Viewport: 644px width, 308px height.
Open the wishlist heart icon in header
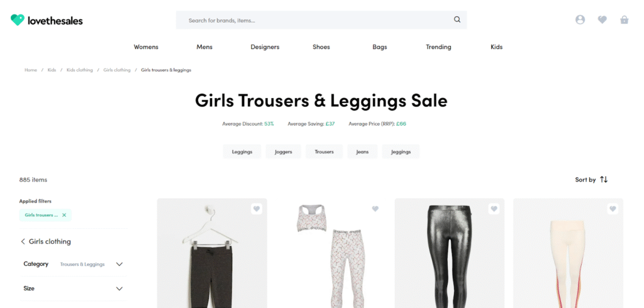point(602,19)
